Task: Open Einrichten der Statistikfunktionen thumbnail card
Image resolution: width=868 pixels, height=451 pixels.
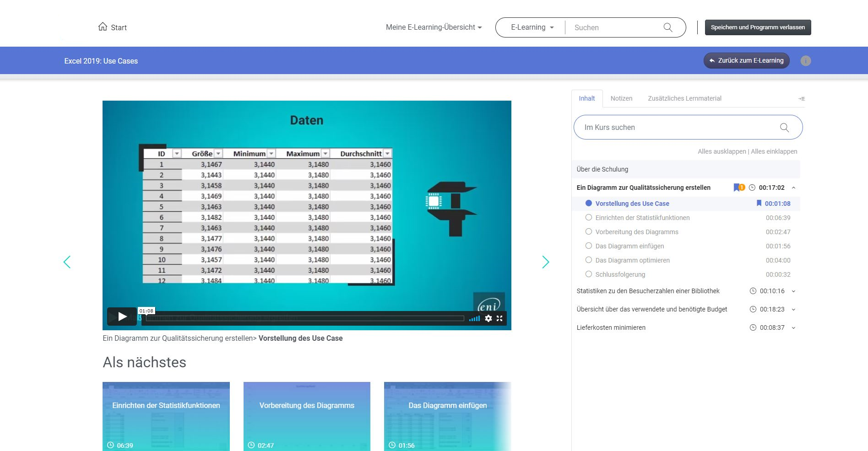Action: [x=166, y=416]
